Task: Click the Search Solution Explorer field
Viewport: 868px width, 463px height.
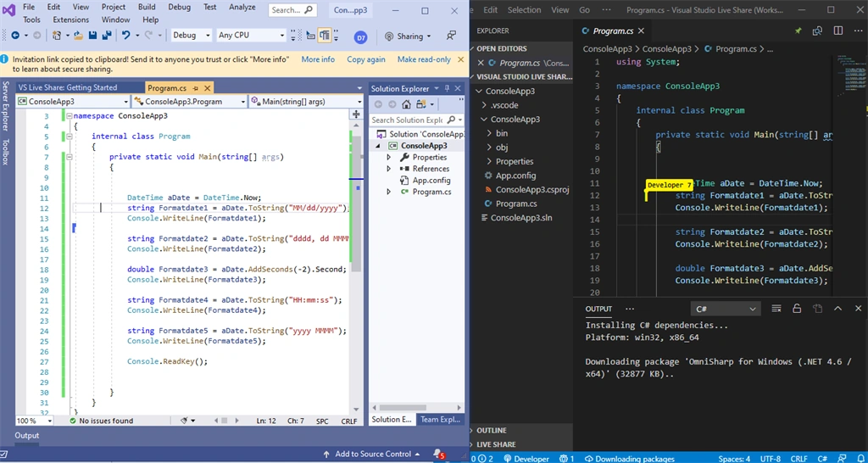Action: pos(416,120)
